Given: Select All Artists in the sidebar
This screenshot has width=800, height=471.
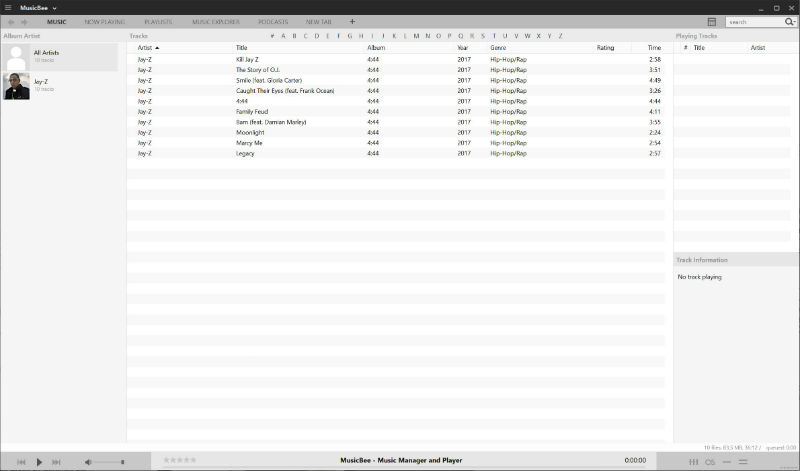Looking at the screenshot, I should 60,56.
